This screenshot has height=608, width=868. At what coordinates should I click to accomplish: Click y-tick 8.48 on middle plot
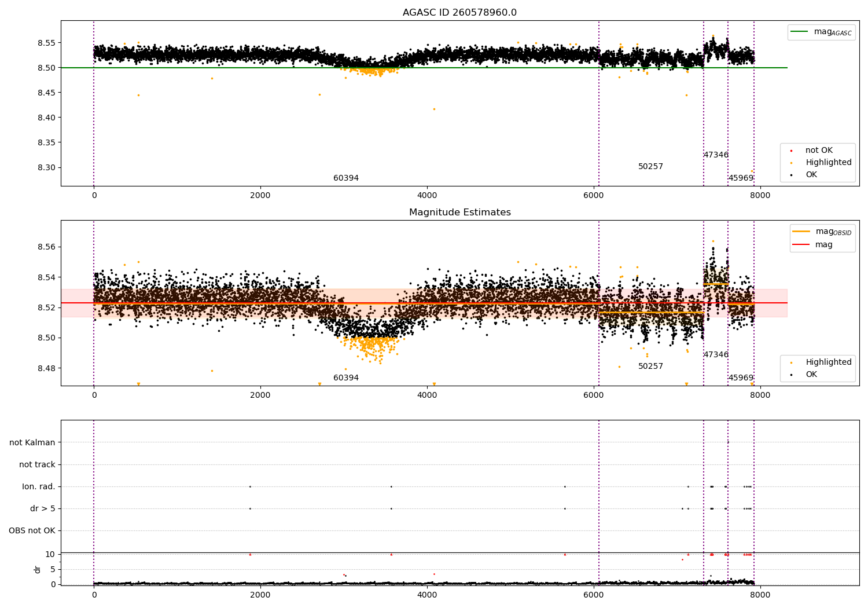click(46, 368)
